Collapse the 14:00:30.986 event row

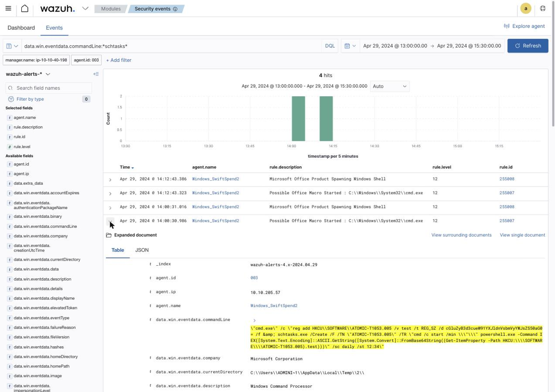[110, 222]
